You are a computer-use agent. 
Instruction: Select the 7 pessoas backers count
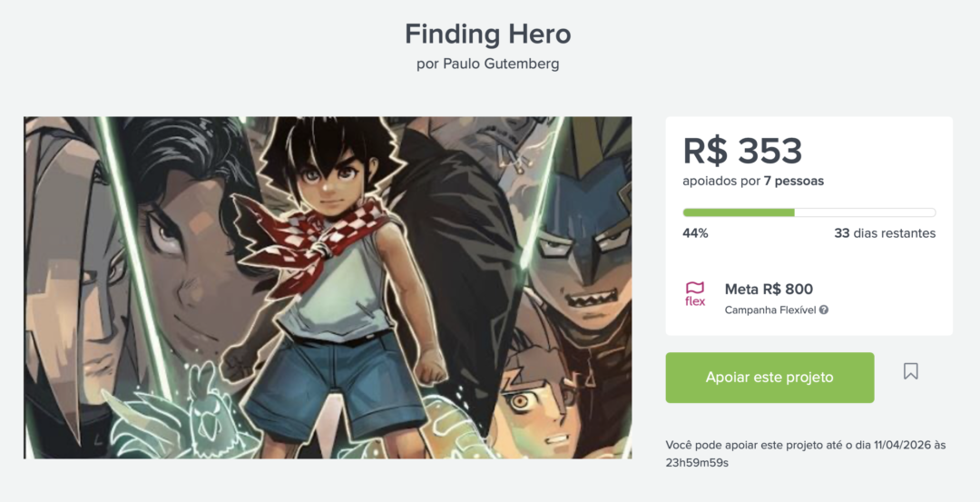(794, 181)
